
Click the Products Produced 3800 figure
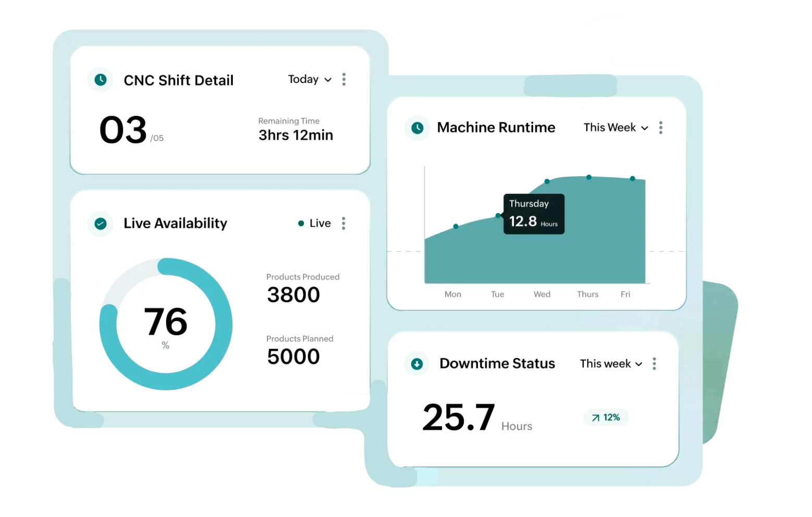pos(293,295)
